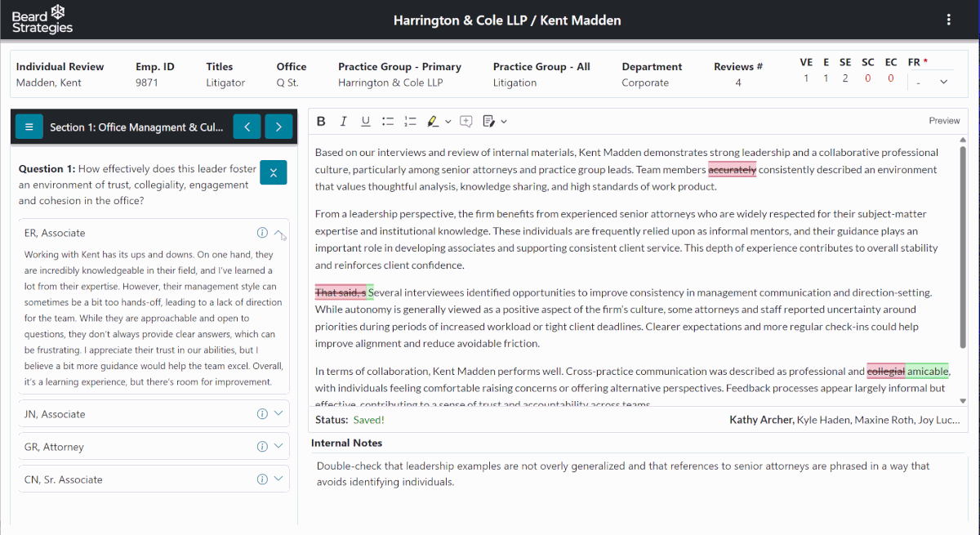The height and width of the screenshot is (535, 980).
Task: Click reviewer name Kathy Archer
Action: tap(761, 420)
